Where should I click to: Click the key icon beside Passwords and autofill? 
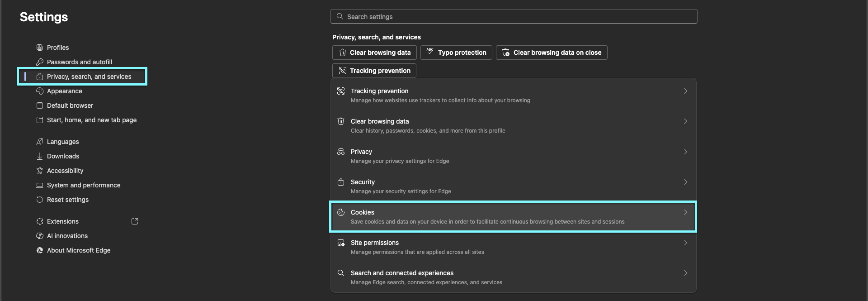(x=40, y=62)
